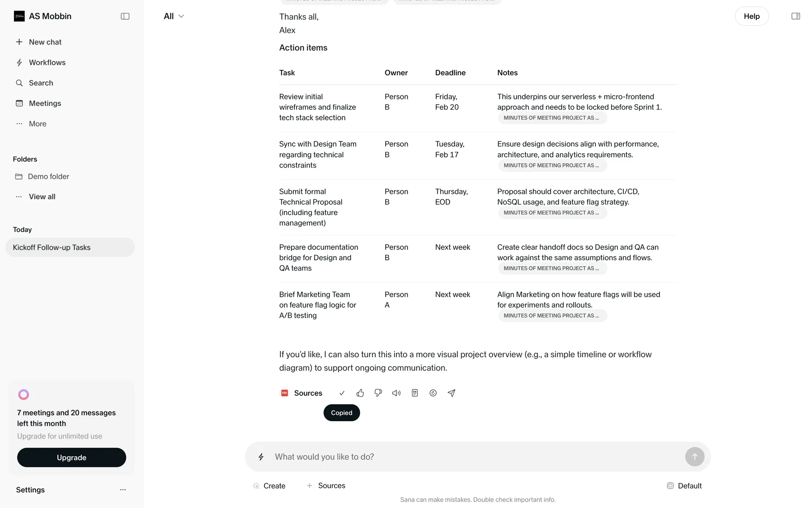This screenshot has height=508, width=812.
Task: Open Settings options via the ellipsis icon
Action: coord(123,490)
